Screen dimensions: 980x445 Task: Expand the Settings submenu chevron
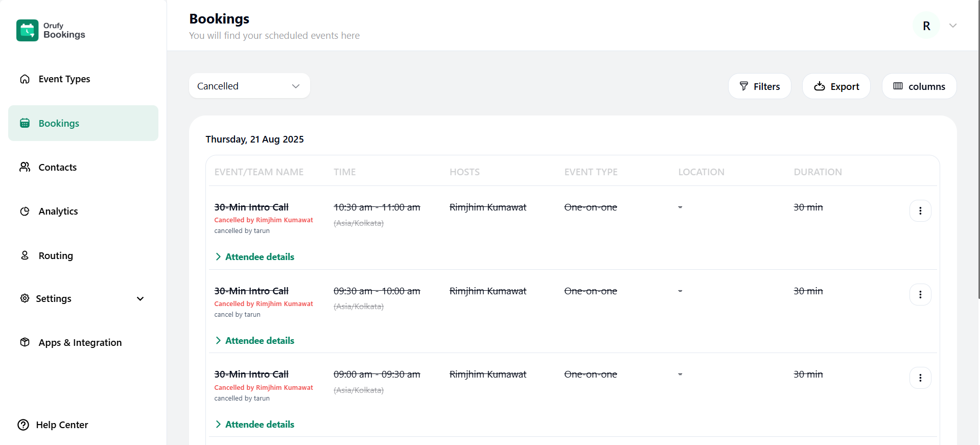tap(141, 299)
